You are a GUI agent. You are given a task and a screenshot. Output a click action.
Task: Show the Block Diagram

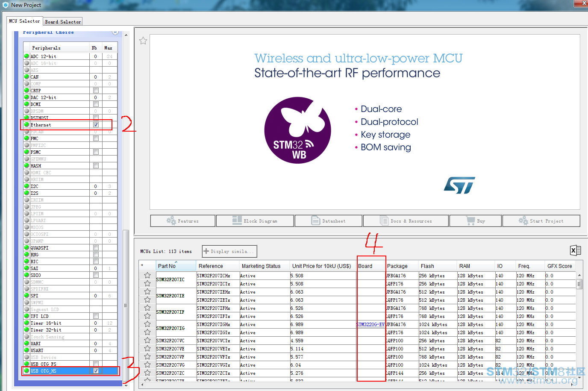pyautogui.click(x=255, y=221)
